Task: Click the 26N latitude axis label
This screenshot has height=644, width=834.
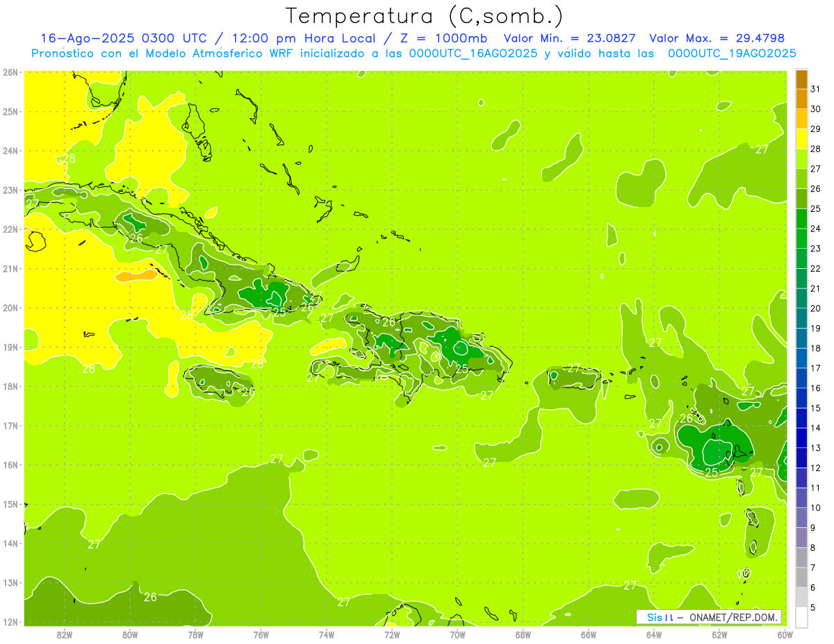Action: point(10,72)
